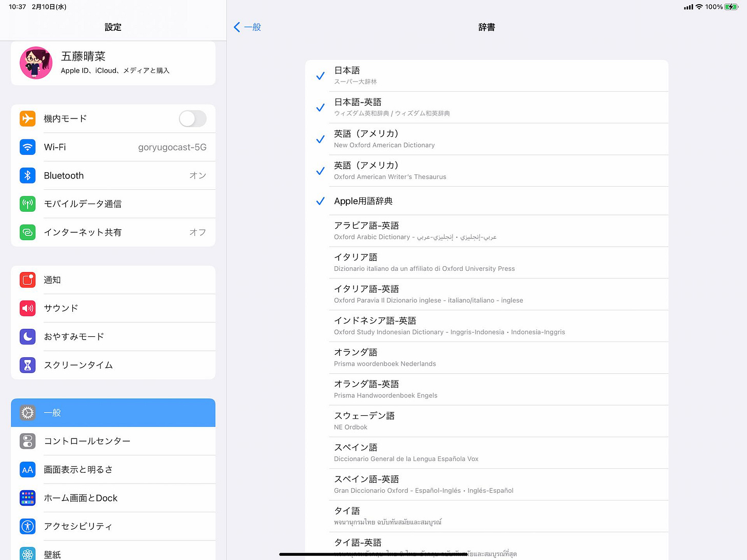Image resolution: width=747 pixels, height=560 pixels.
Task: Tap the スクリーンタイム hourglass icon
Action: coord(27,365)
